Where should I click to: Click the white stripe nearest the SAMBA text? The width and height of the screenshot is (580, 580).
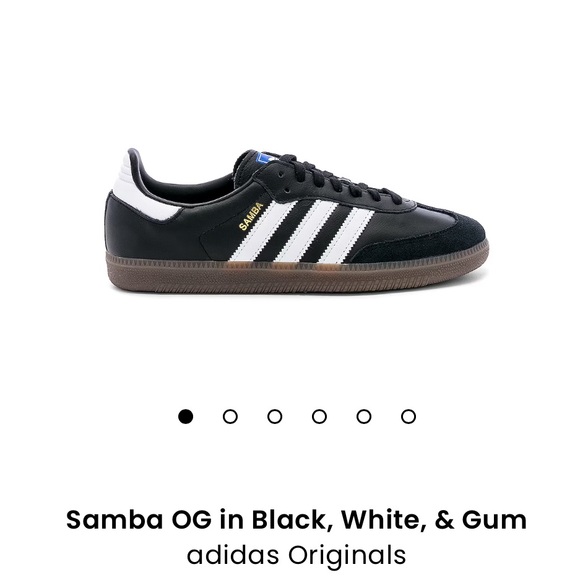(263, 230)
